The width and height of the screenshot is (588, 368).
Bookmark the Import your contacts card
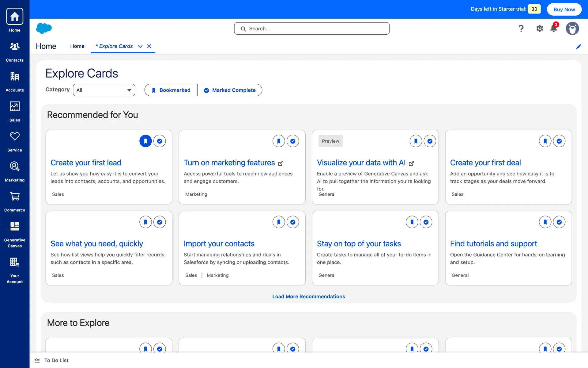(279, 222)
